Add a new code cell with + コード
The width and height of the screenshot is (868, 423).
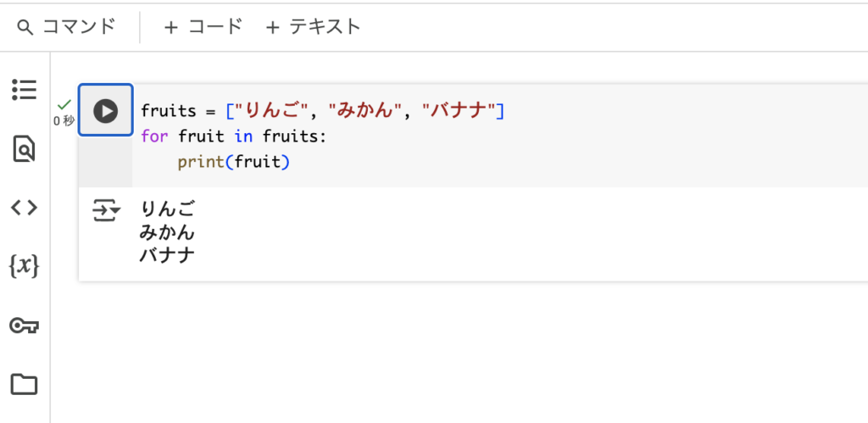(203, 26)
